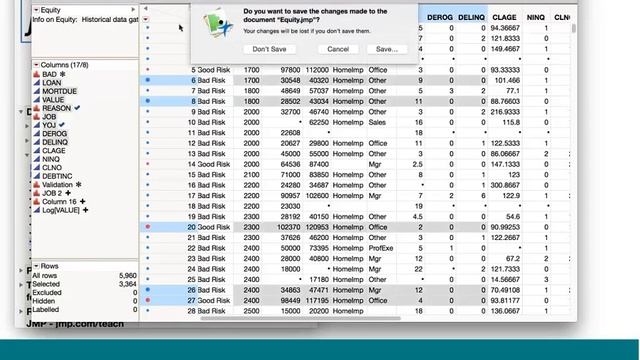640x360 pixels.
Task: Click the nominal icon beside Validation
Action: (36, 185)
